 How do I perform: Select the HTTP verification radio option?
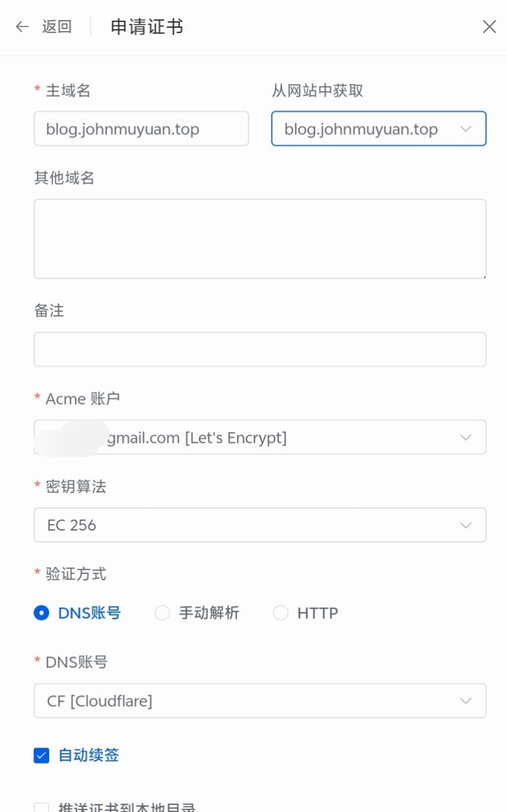click(280, 613)
